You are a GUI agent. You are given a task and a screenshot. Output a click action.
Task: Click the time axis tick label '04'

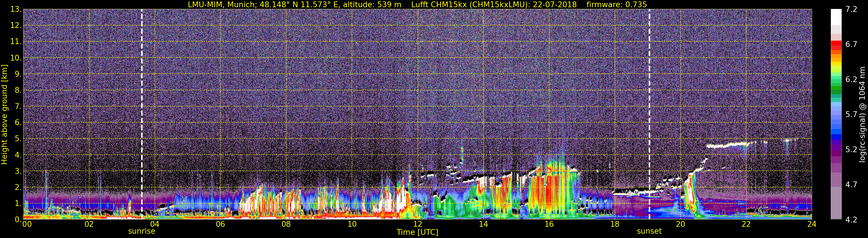click(x=154, y=224)
